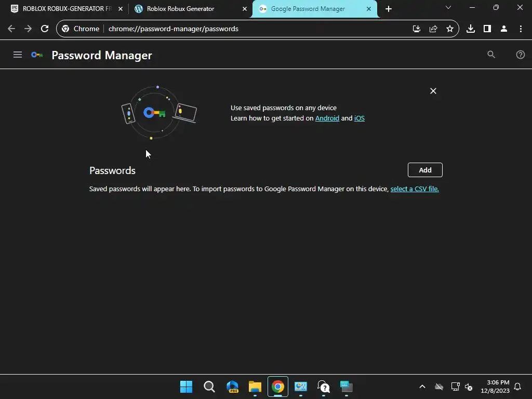This screenshot has width=532, height=399.
Task: Reload the current page
Action: (45, 29)
